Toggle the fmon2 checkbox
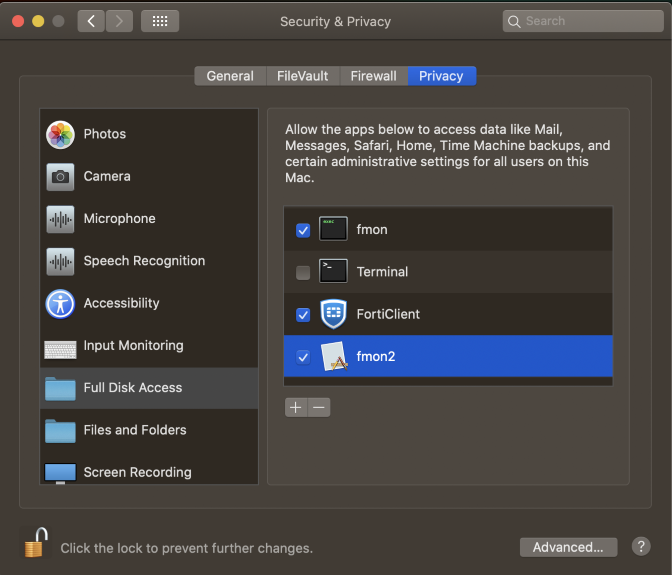Viewport: 672px width, 575px height. click(303, 357)
